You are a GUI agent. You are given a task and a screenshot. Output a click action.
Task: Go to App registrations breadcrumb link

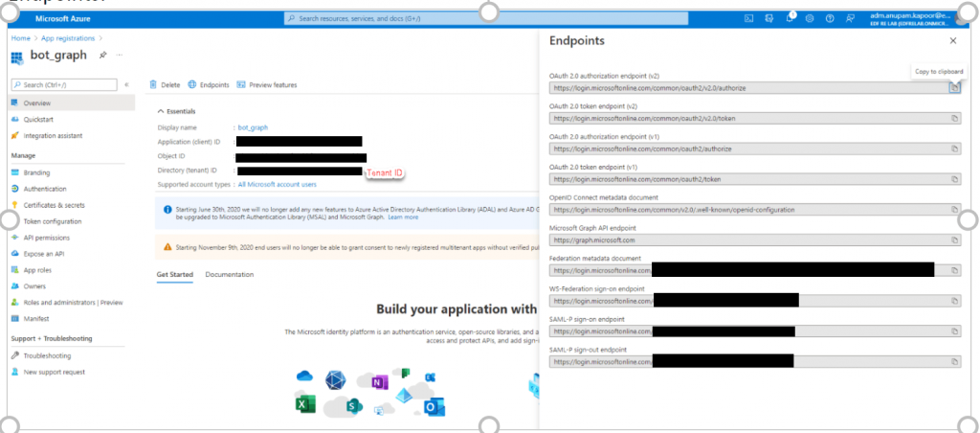pyautogui.click(x=68, y=38)
